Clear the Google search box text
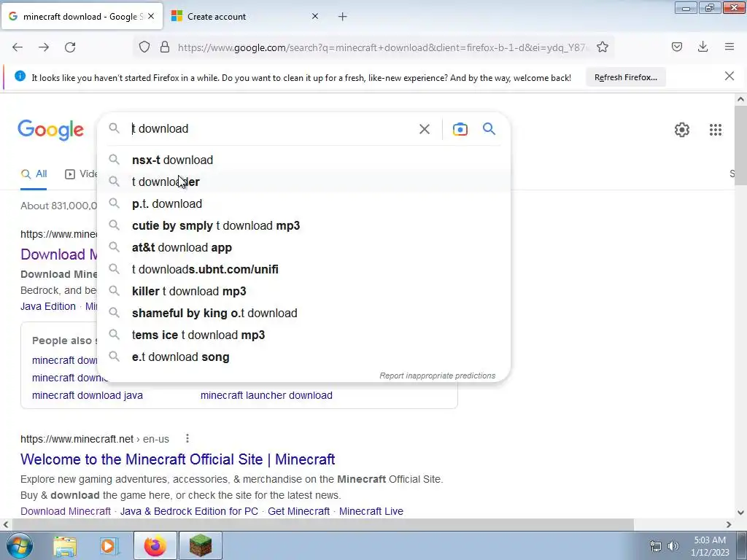The image size is (747, 560). tap(425, 129)
